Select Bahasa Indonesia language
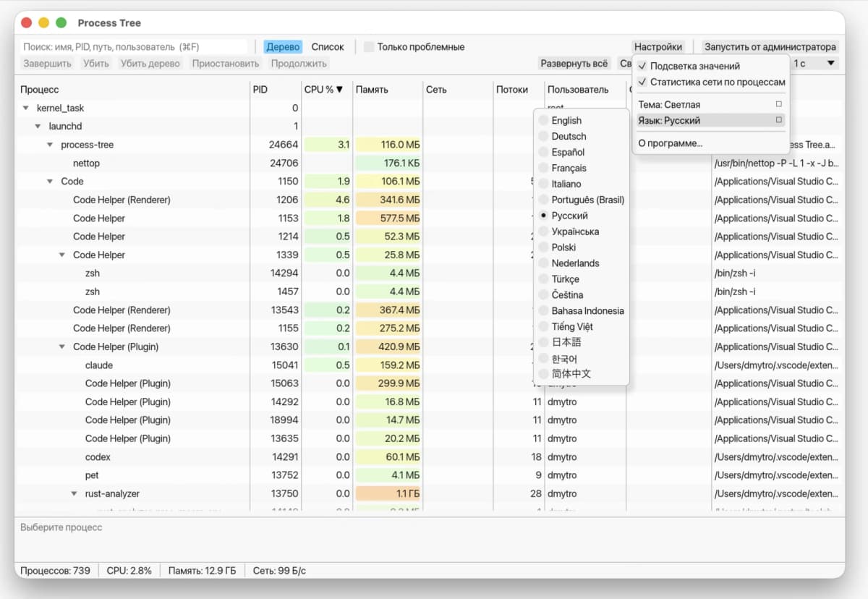Screen dimensions: 868x599 (x=582, y=311)
